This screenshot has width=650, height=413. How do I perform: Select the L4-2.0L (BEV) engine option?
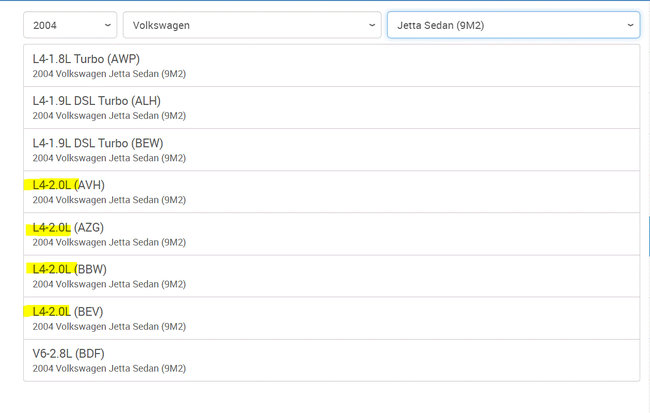click(x=330, y=317)
